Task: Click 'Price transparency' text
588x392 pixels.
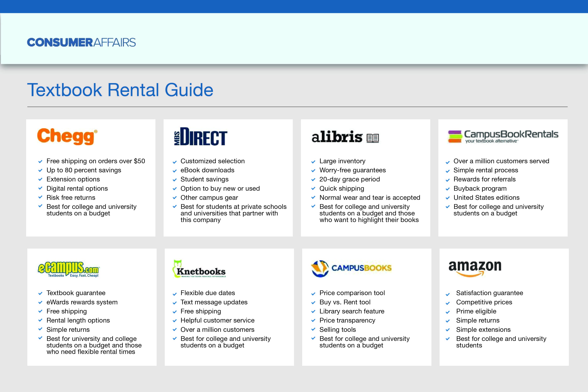Action: [347, 320]
